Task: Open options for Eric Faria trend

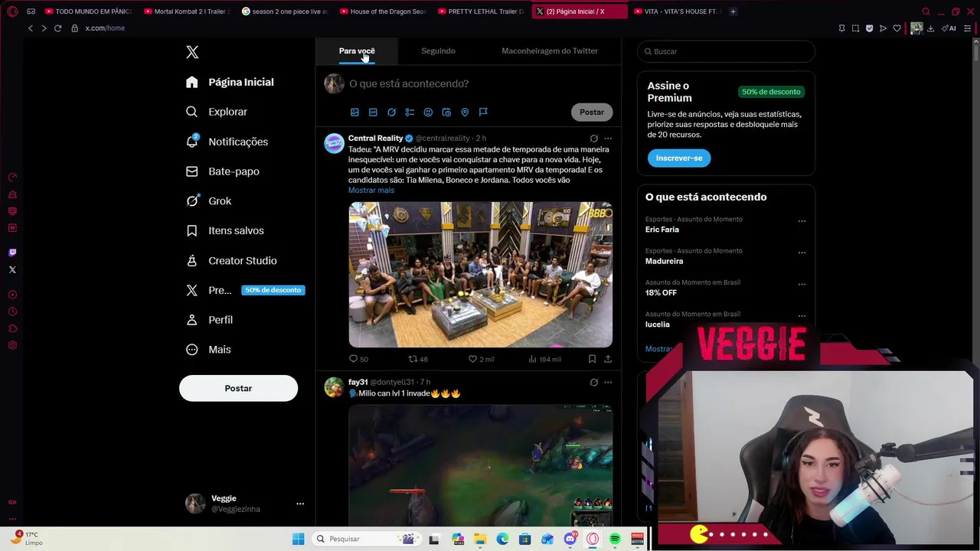Action: tap(802, 221)
